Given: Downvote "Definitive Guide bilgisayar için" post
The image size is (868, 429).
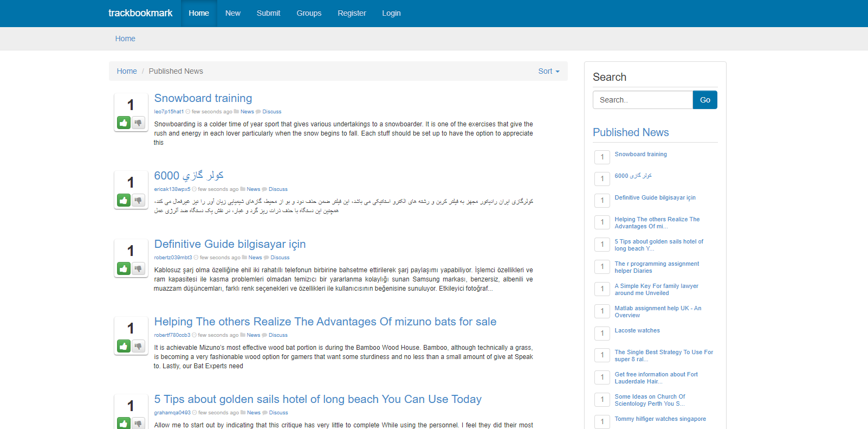Looking at the screenshot, I should 139,269.
